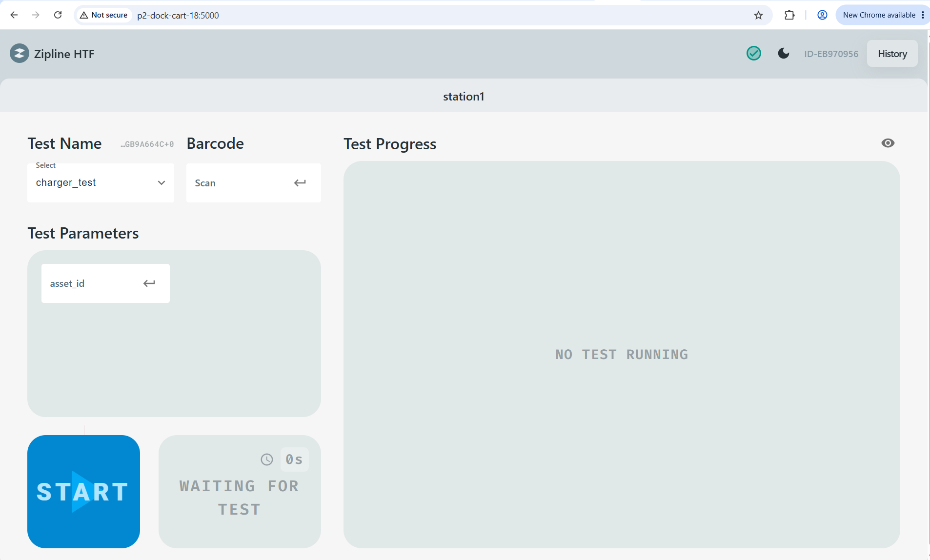Screen dimensions: 930x560
Task: Click the elapsed time clock icon
Action: point(267,460)
